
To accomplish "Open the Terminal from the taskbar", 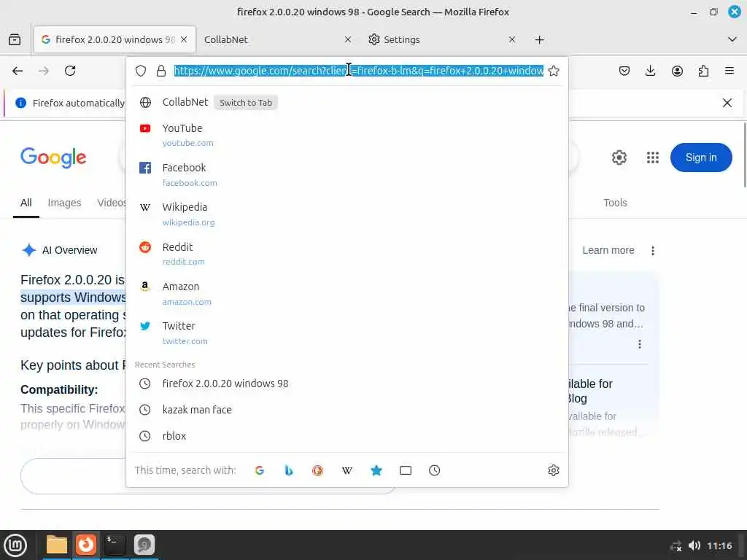I will (x=115, y=545).
